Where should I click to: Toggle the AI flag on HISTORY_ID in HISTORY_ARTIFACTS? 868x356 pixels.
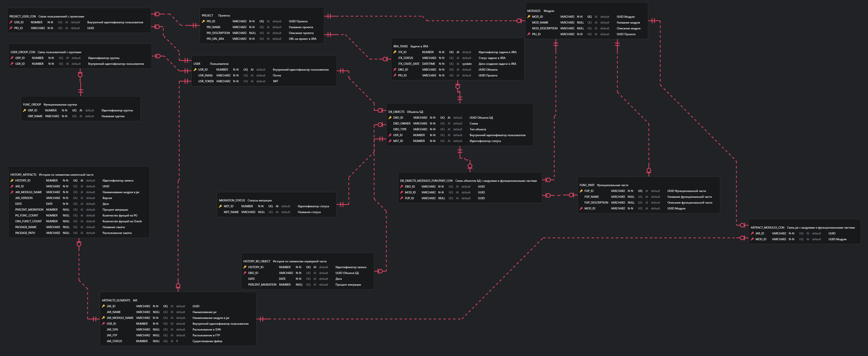82,180
